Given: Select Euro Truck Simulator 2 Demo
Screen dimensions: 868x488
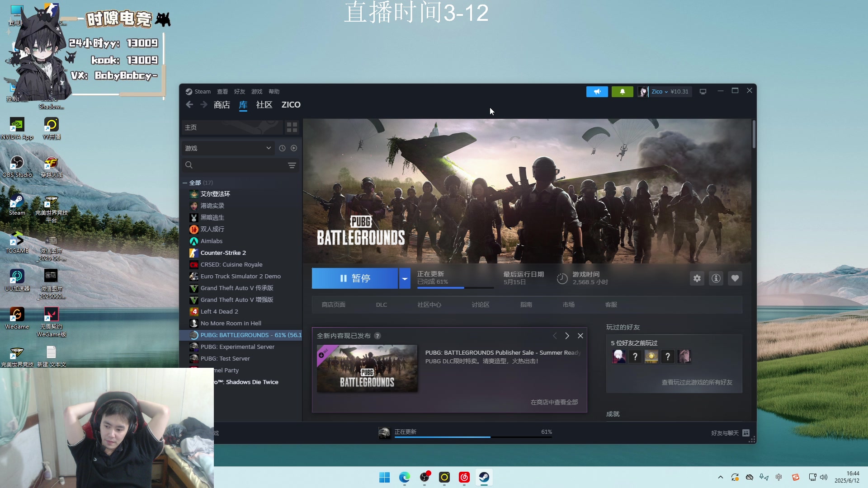Looking at the screenshot, I should [241, 277].
